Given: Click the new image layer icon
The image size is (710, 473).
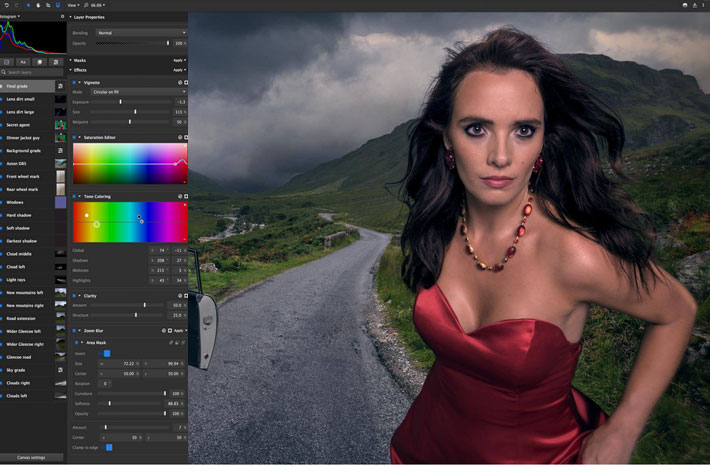Looking at the screenshot, I should pos(7,62).
